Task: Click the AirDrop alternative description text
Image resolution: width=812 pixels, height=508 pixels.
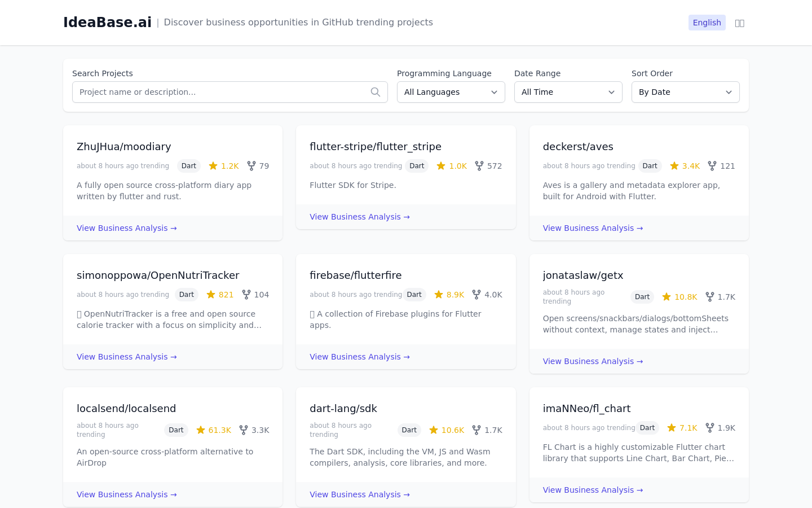Action: (x=165, y=457)
